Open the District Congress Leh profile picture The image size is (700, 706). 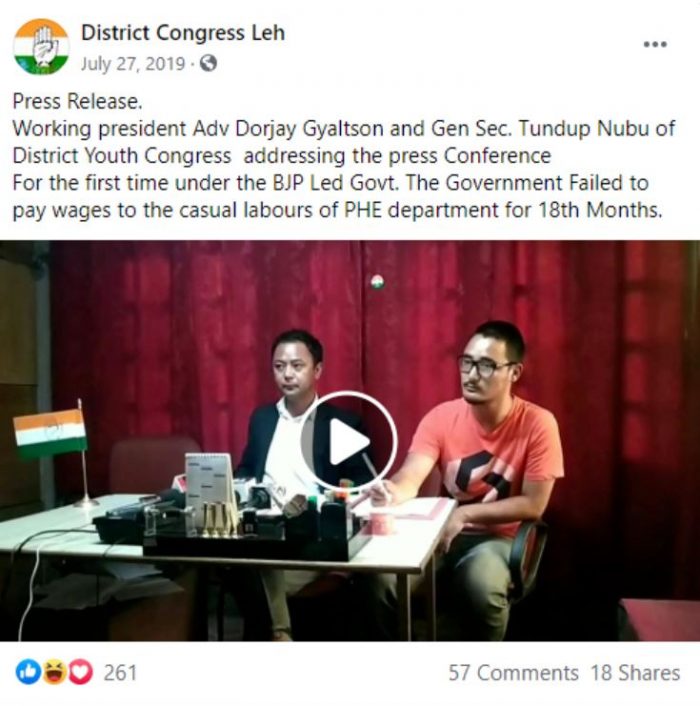coord(41,46)
